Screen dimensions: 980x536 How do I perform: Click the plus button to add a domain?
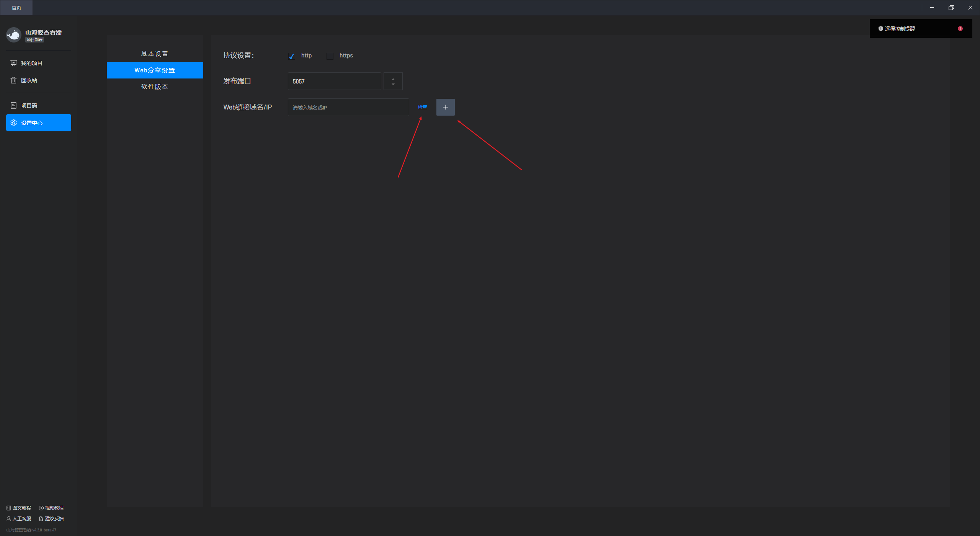[x=445, y=107]
